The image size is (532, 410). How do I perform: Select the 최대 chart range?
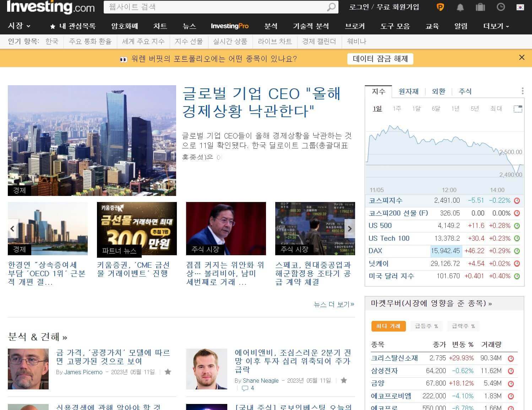(x=496, y=109)
